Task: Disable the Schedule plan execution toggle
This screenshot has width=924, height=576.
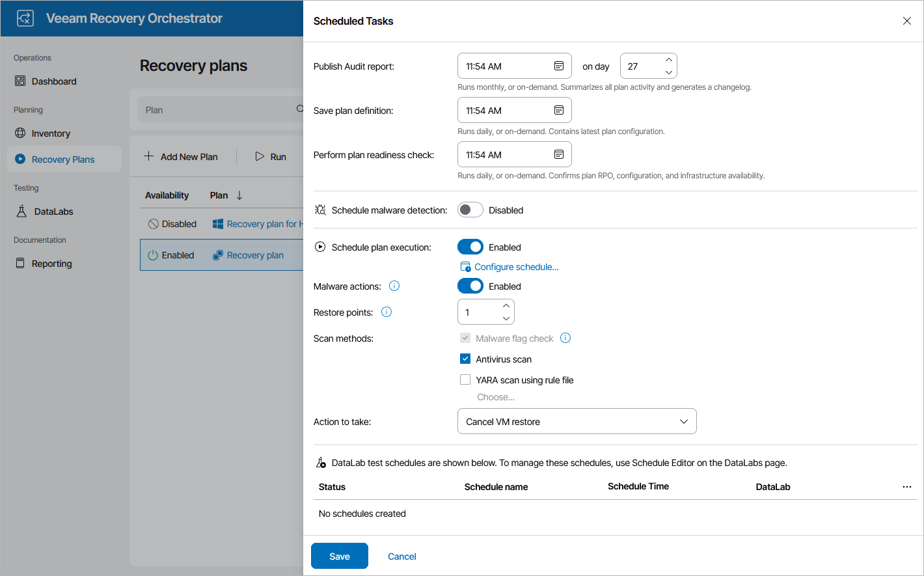Action: click(x=470, y=247)
